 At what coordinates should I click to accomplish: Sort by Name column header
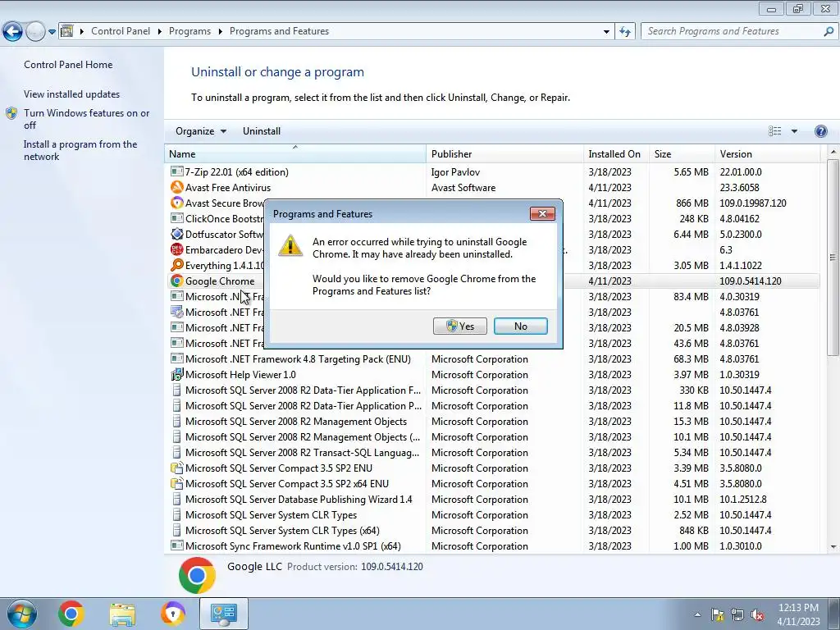[x=294, y=153]
